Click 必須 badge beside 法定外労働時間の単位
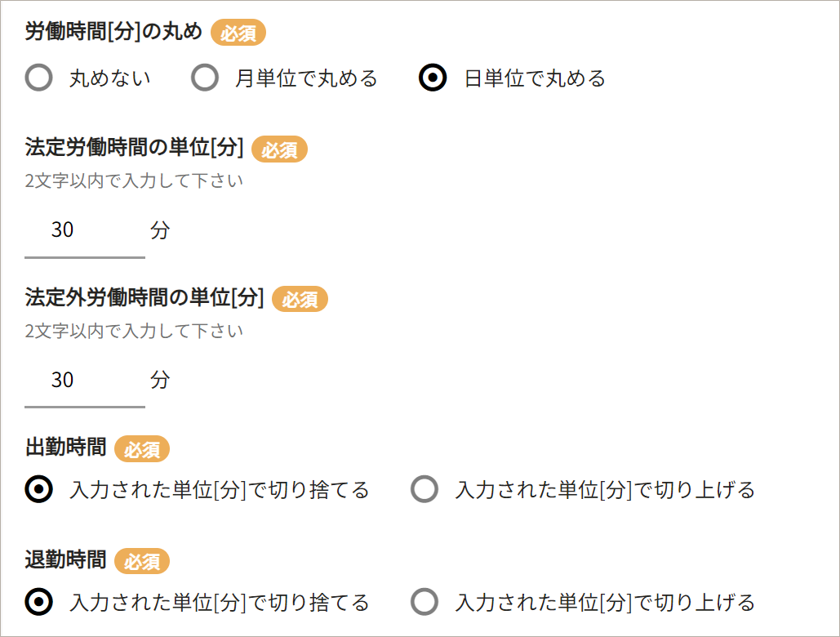Image resolution: width=840 pixels, height=637 pixels. [x=300, y=300]
